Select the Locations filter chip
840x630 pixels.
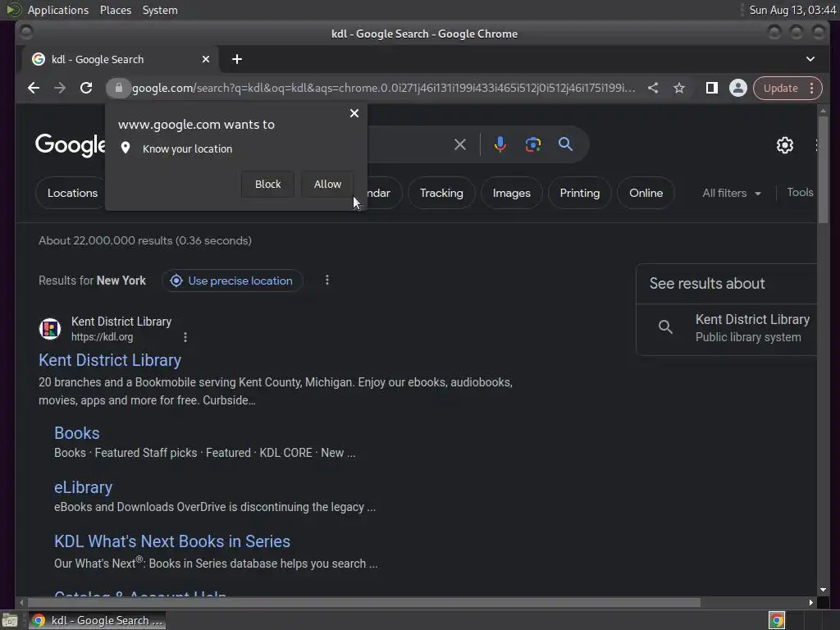tap(72, 193)
